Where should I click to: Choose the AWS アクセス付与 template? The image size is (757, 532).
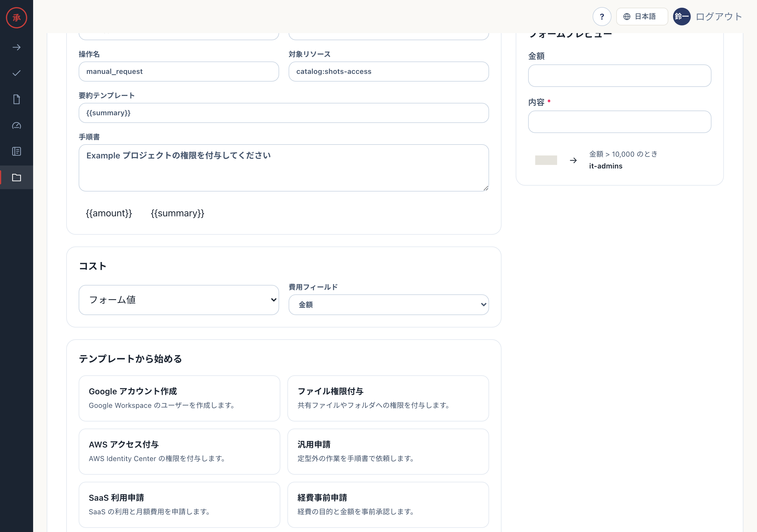[179, 452]
